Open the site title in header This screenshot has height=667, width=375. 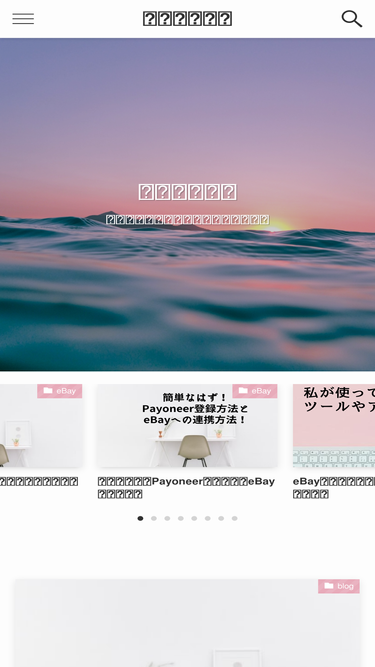click(x=187, y=19)
